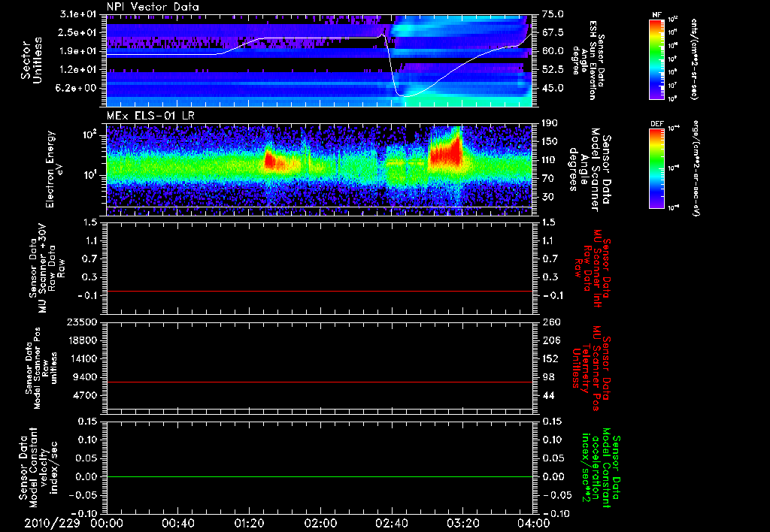
Task: Click the Model Scanner Angle degrees label
Action: (x=590, y=170)
